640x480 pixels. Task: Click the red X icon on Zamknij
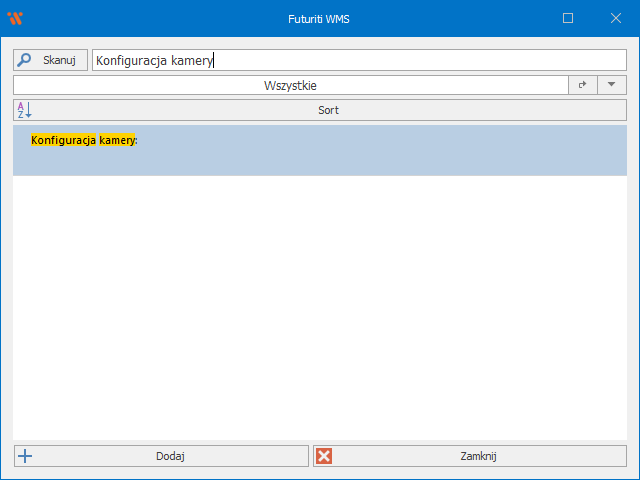pos(324,456)
